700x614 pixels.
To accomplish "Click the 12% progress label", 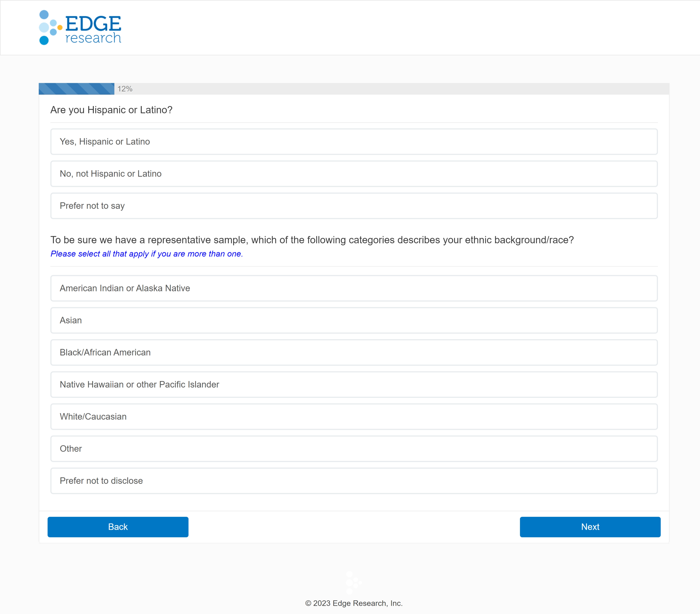I will (x=125, y=89).
